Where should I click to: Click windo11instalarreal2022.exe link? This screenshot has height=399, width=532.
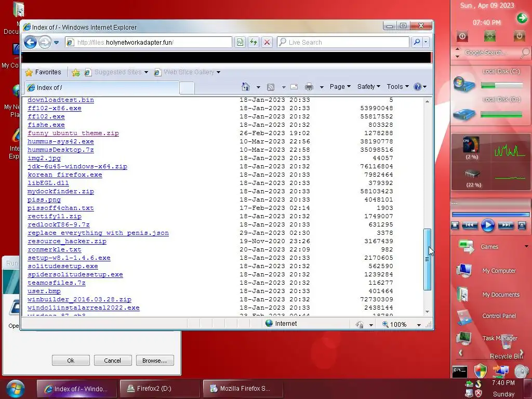pyautogui.click(x=84, y=308)
